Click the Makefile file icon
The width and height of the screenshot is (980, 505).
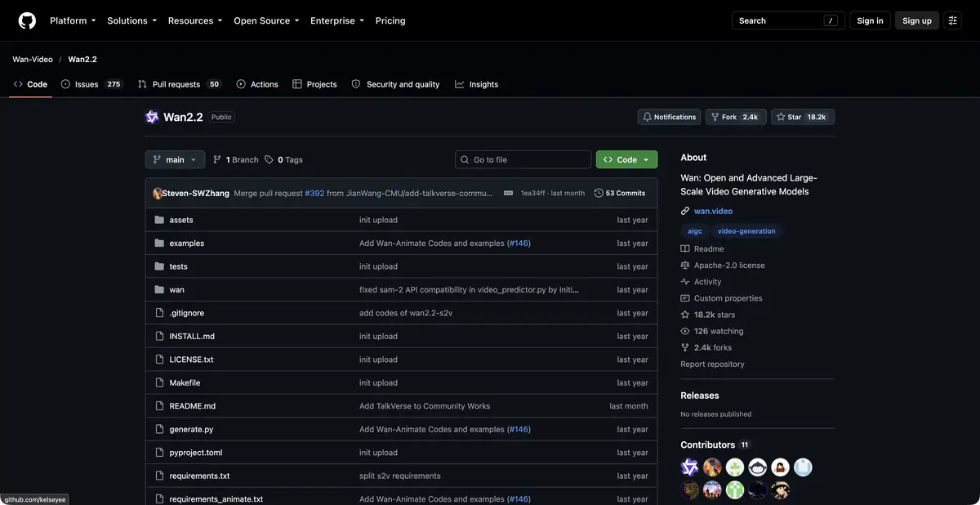159,382
